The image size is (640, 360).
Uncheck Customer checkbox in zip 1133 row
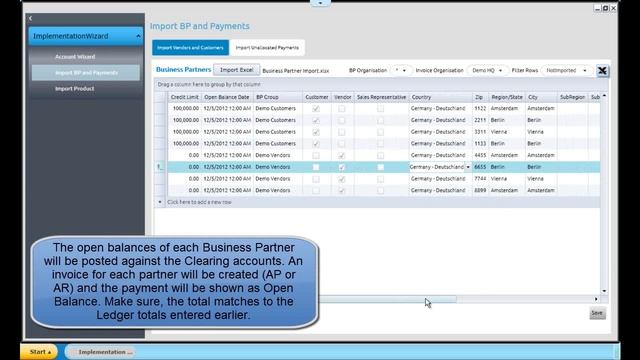tap(316, 144)
